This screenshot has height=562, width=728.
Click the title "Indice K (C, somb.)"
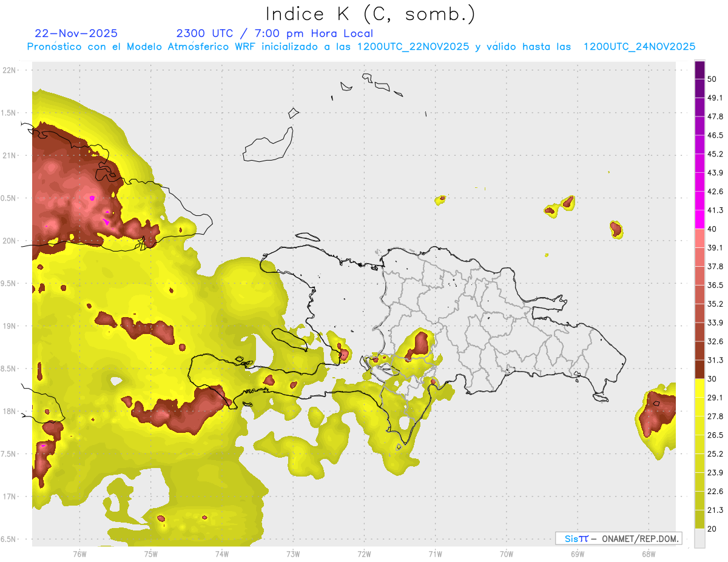point(370,13)
